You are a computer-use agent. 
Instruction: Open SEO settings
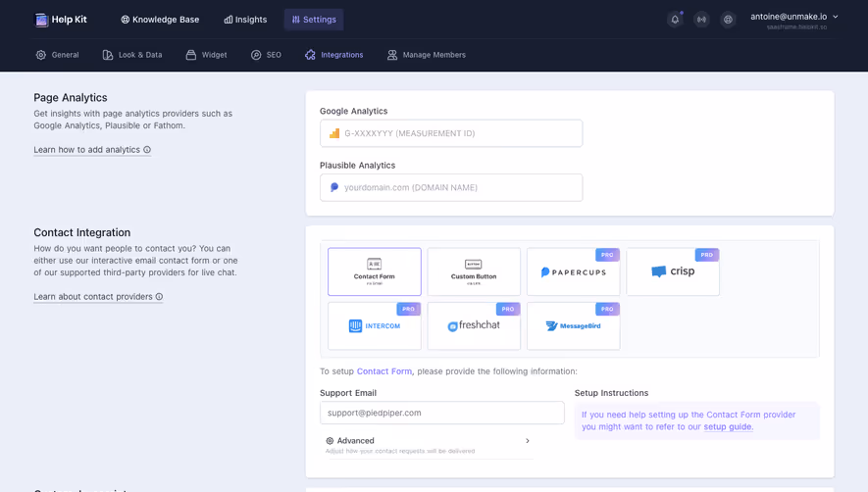(266, 55)
